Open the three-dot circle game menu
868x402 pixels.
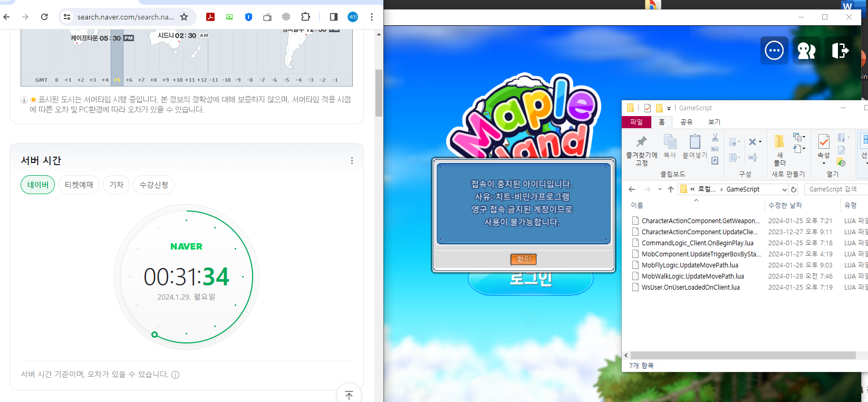[774, 51]
